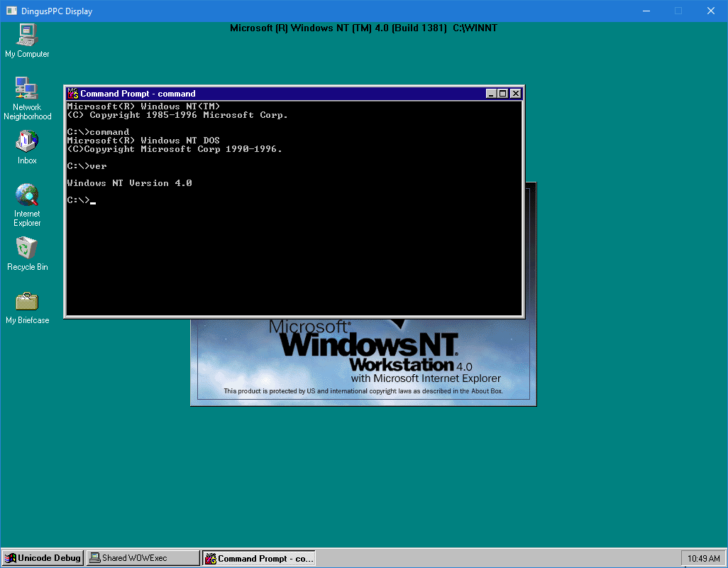
Task: Click the 10:49 AM taskbar clock
Action: click(x=703, y=558)
